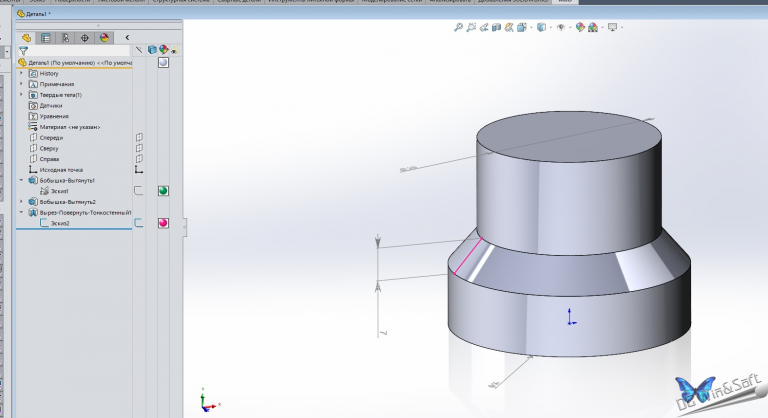Toggle visibility of Сверху plane

coord(139,148)
